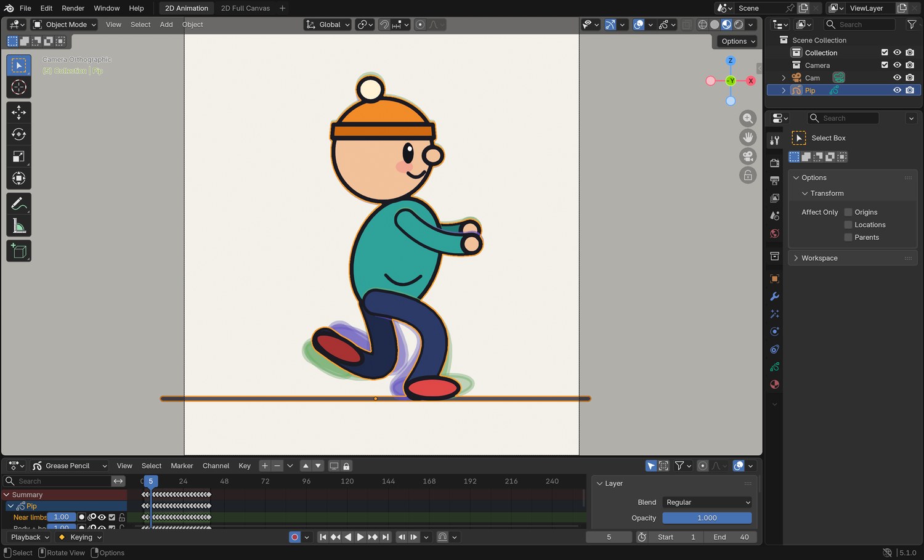Switch to rendered viewport shading
The width and height of the screenshot is (924, 560).
(739, 25)
